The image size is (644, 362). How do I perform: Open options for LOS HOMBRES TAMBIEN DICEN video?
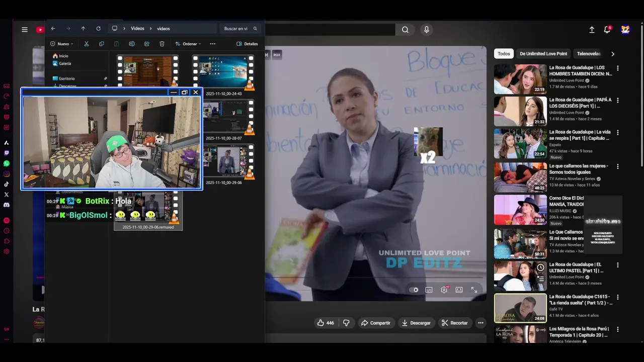click(618, 68)
